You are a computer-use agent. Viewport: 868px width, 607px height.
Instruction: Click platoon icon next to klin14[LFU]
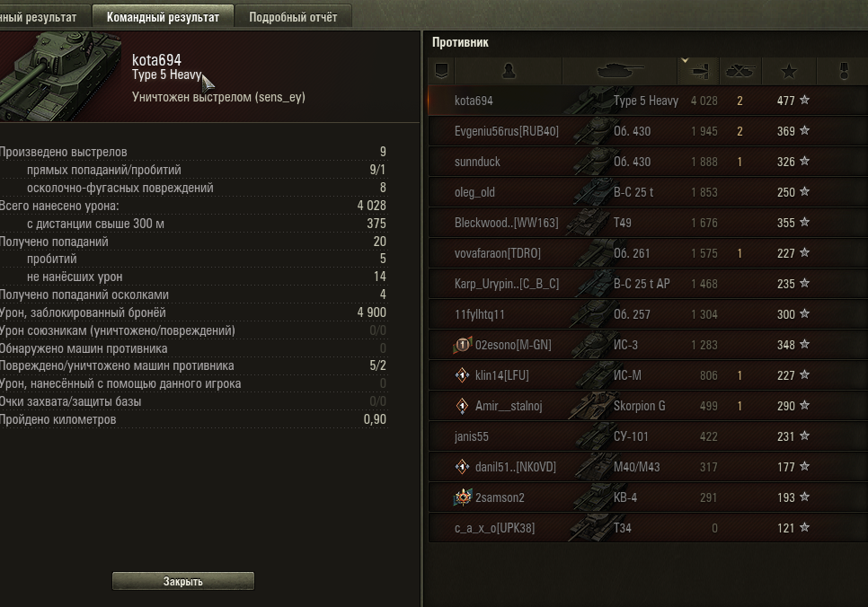pyautogui.click(x=462, y=375)
